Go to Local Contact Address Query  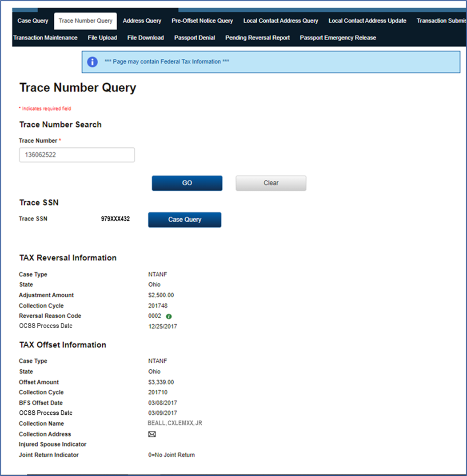click(280, 21)
